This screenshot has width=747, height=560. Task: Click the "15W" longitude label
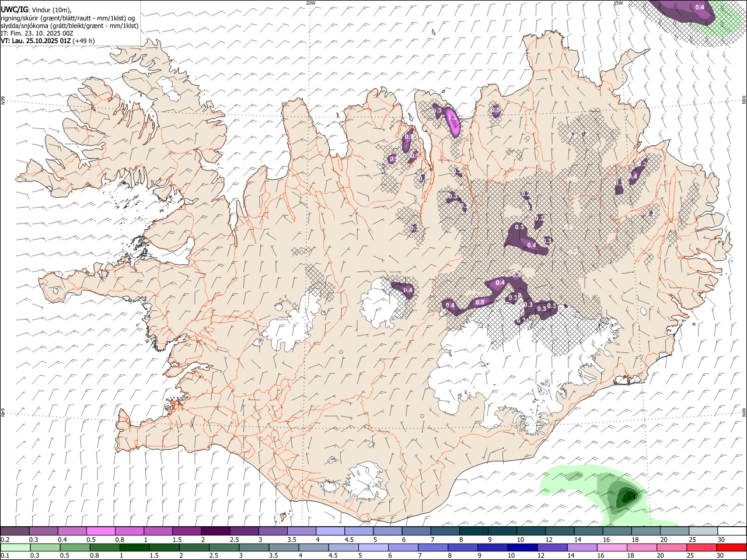pos(618,3)
